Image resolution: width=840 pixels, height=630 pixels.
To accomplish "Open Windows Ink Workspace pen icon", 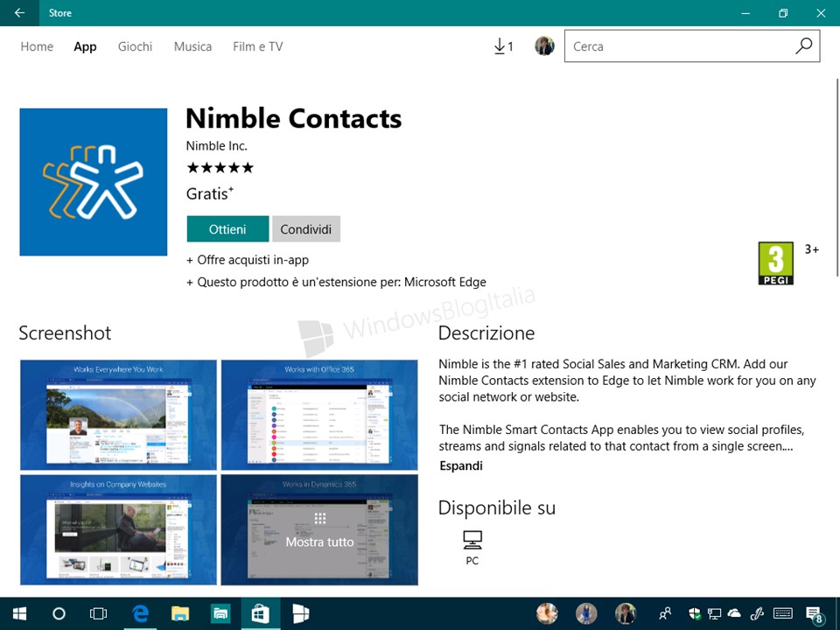I will [x=756, y=613].
